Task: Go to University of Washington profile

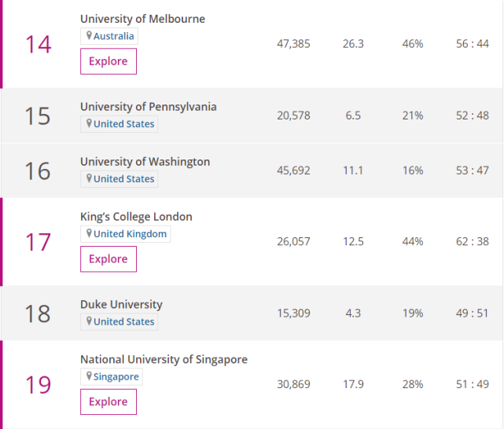Action: point(145,162)
